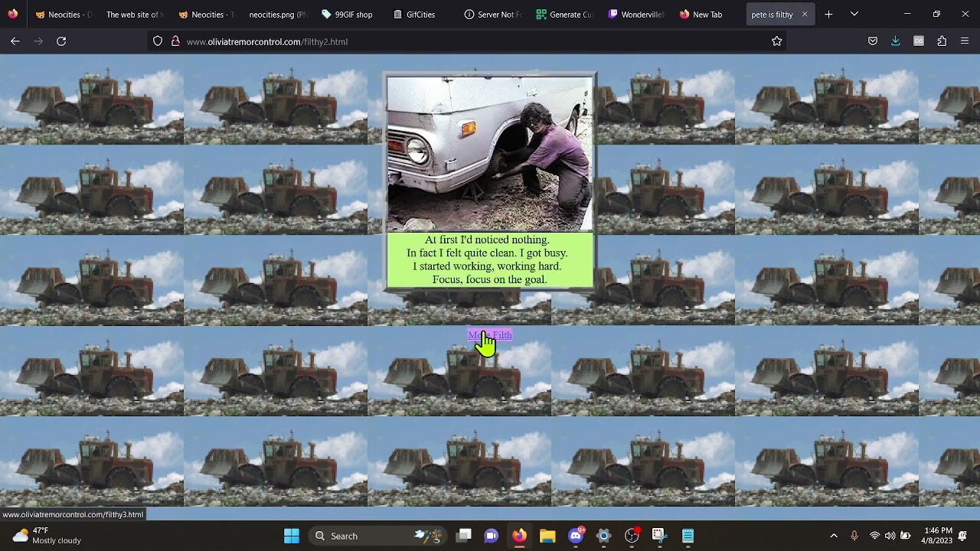Viewport: 980px width, 551px height.
Task: Click the Firefox taskbar icon
Action: pyautogui.click(x=519, y=536)
